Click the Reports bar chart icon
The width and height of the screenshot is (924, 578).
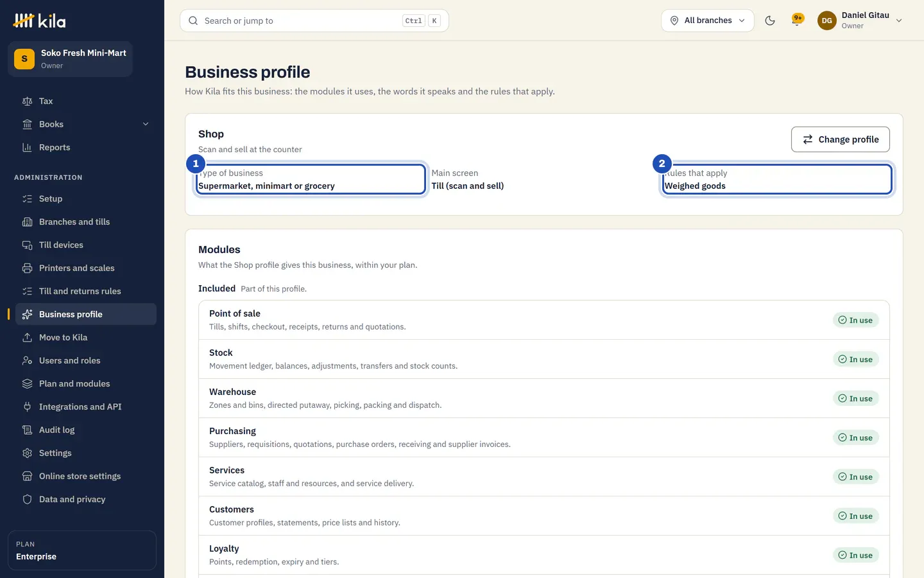(x=27, y=147)
